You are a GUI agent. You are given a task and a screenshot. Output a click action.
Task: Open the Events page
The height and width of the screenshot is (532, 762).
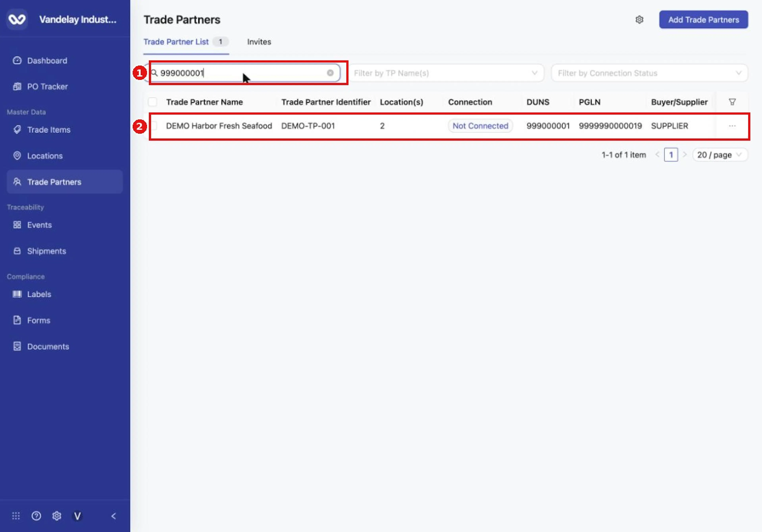[39, 225]
